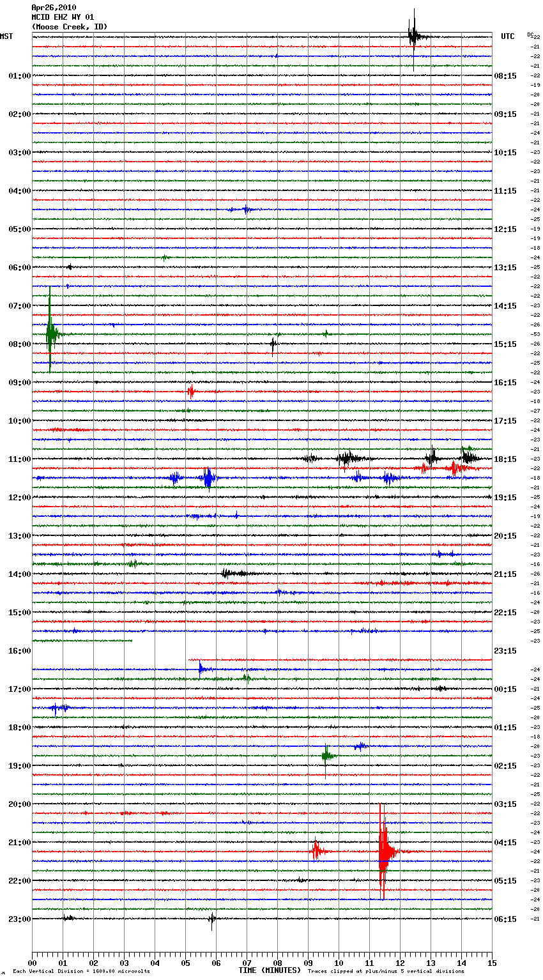543x980 pixels.
Task: Select the 15:00 MST row label
Action: click(19, 613)
